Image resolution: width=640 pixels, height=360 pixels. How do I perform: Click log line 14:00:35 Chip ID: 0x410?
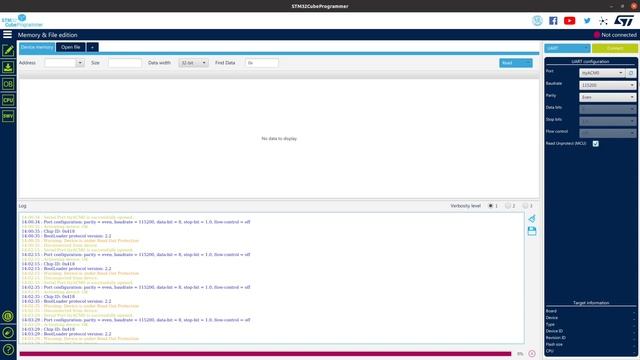pyautogui.click(x=48, y=231)
